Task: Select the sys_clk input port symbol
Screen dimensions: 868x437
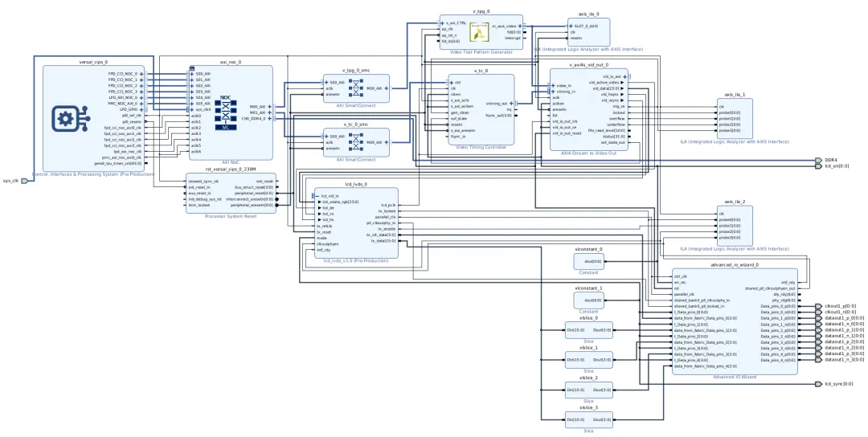Action: tap(25, 181)
